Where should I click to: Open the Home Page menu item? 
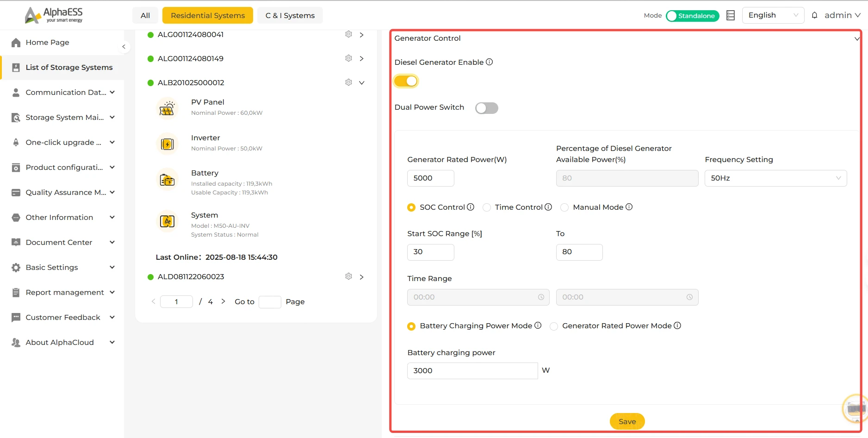(x=63, y=43)
